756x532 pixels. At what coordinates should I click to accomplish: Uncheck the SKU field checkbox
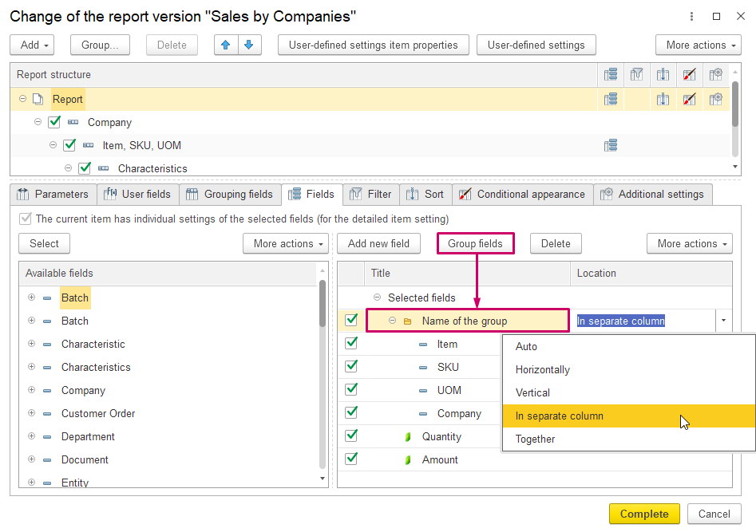(351, 366)
